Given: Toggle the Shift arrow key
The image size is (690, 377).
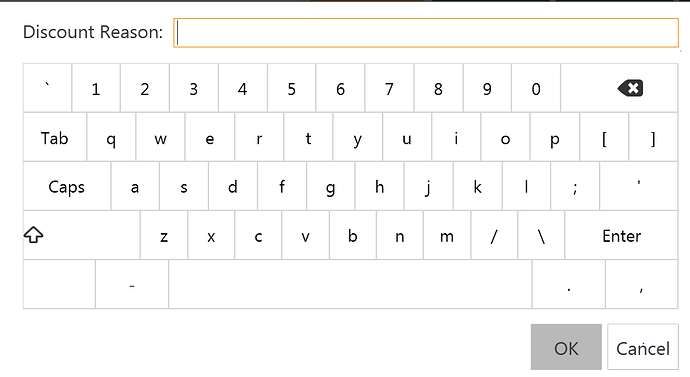Looking at the screenshot, I should click(x=81, y=235).
